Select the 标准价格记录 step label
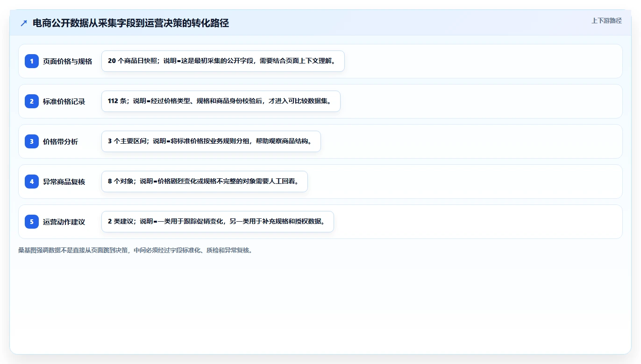This screenshot has height=364, width=641. coord(64,101)
